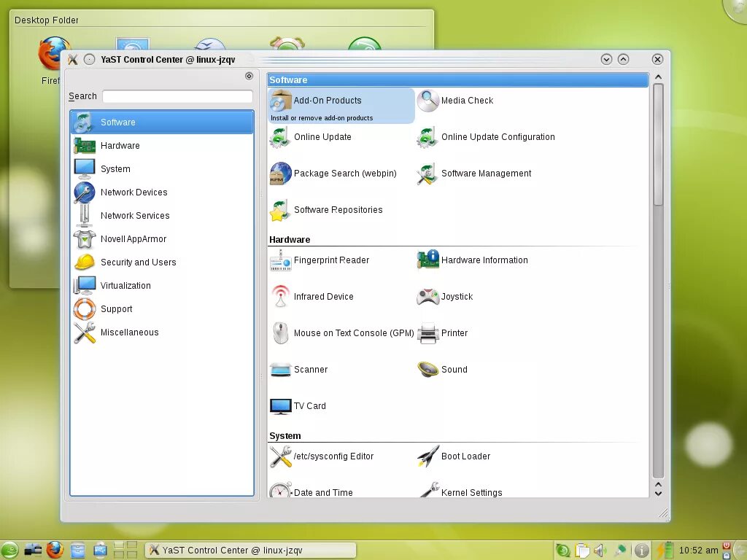Open the openSUSE Kickoff menu
The width and height of the screenshot is (747, 560).
(9, 551)
